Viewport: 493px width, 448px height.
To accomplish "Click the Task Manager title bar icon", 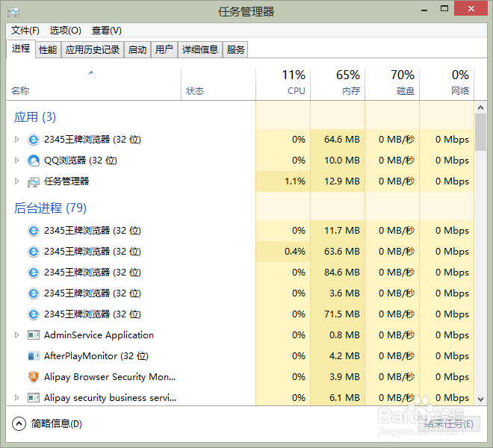I will (13, 12).
